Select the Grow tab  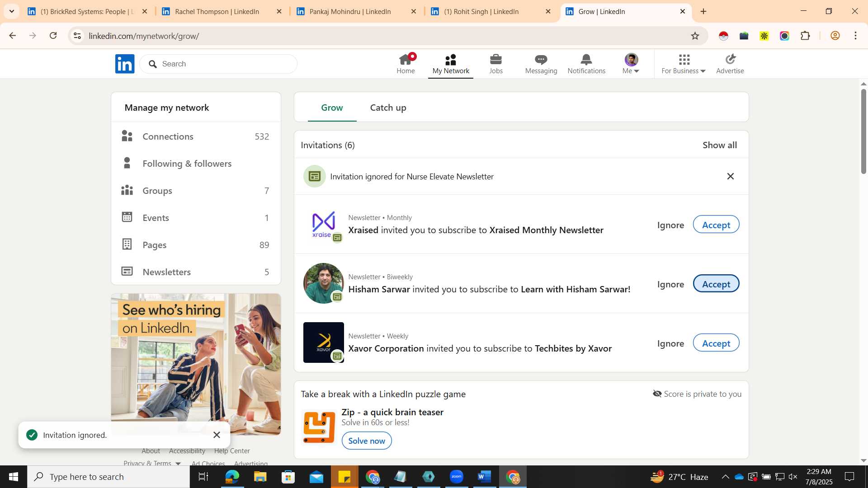coord(332,108)
